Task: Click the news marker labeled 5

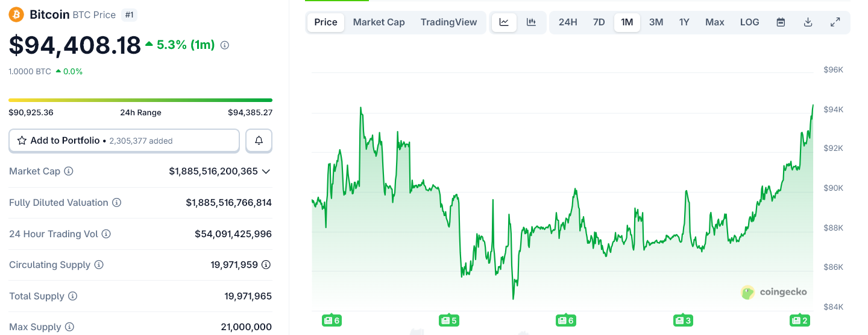Action: [449, 321]
